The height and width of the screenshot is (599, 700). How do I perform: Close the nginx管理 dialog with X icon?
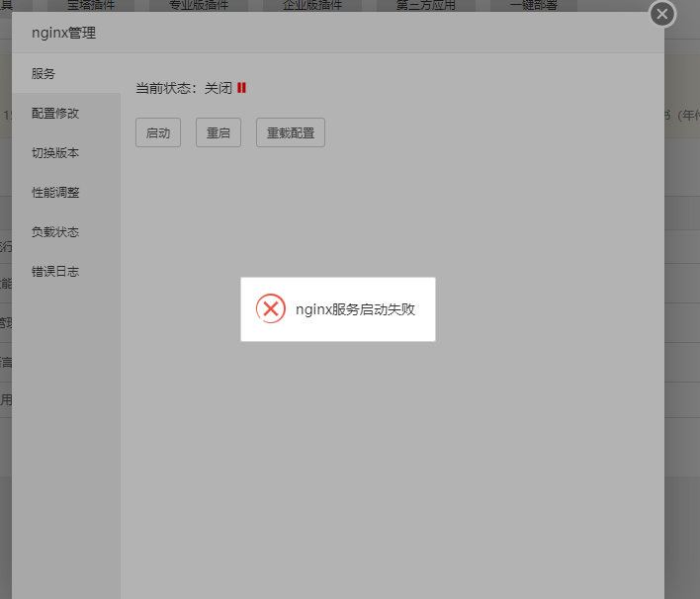(662, 14)
